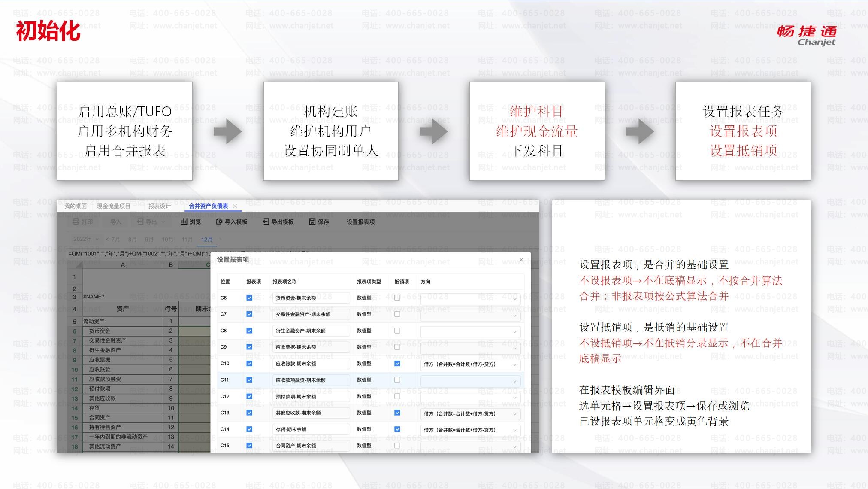Click the 保存 floppy disk icon
Image resolution: width=868 pixels, height=489 pixels.
pyautogui.click(x=312, y=222)
